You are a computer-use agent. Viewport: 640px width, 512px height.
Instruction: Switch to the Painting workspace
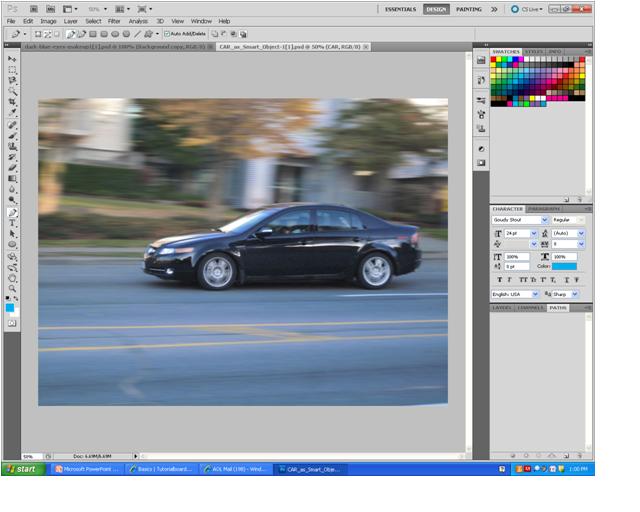pyautogui.click(x=469, y=9)
